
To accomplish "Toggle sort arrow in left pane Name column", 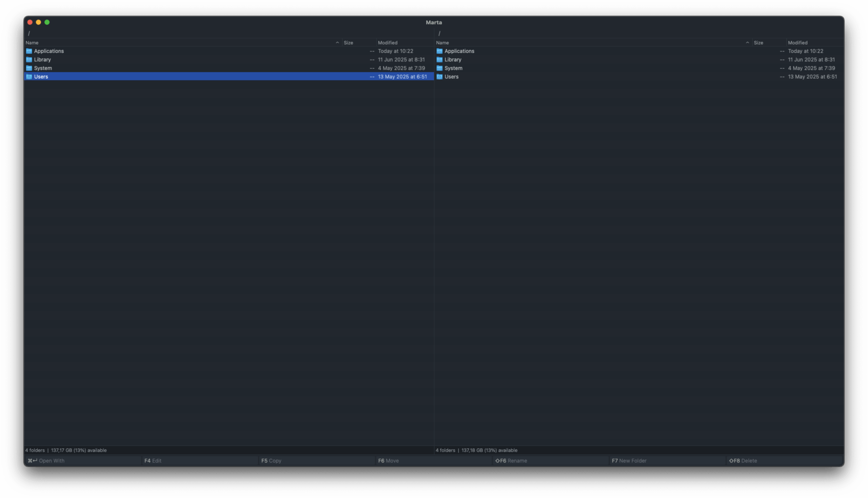I will click(337, 43).
